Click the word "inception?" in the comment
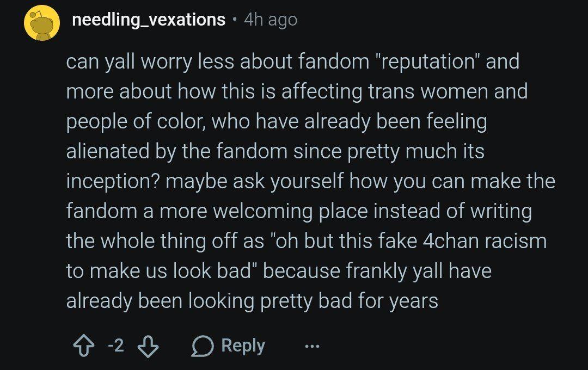 pyautogui.click(x=113, y=181)
